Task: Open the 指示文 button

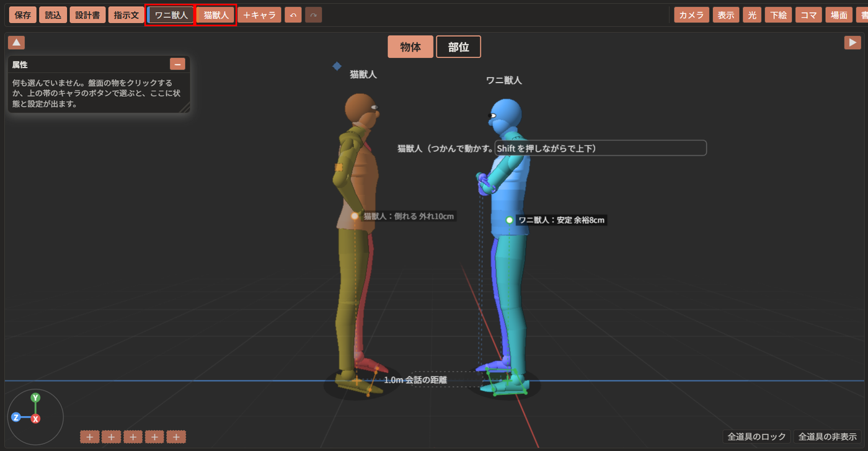Action: point(126,15)
